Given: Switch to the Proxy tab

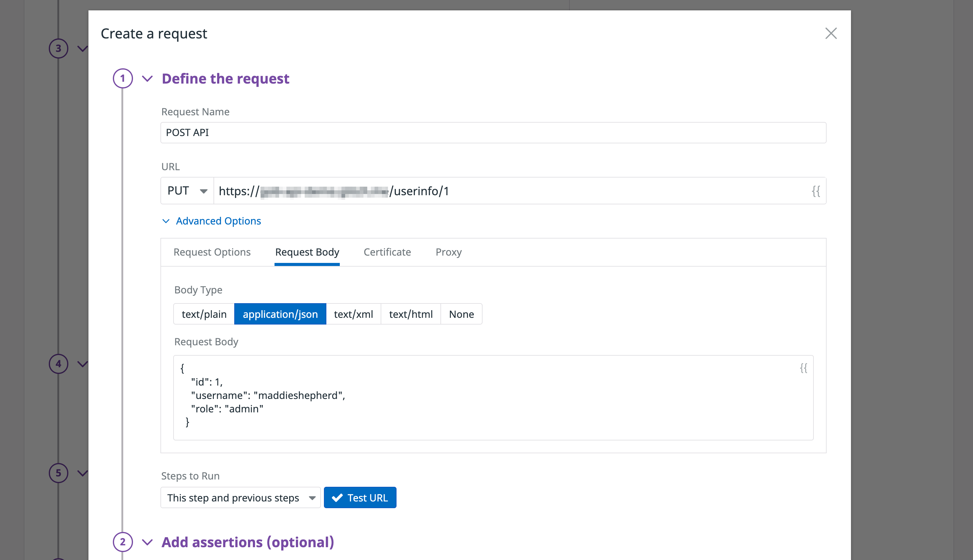Looking at the screenshot, I should [x=448, y=252].
